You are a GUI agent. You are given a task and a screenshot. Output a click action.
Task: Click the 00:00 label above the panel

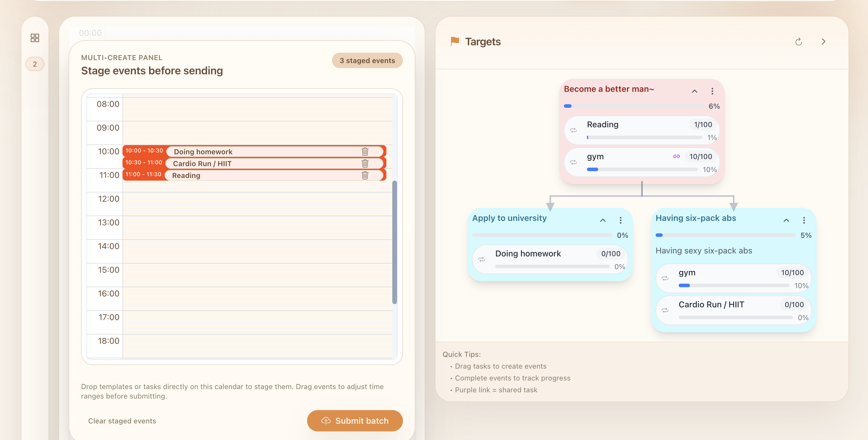(90, 33)
